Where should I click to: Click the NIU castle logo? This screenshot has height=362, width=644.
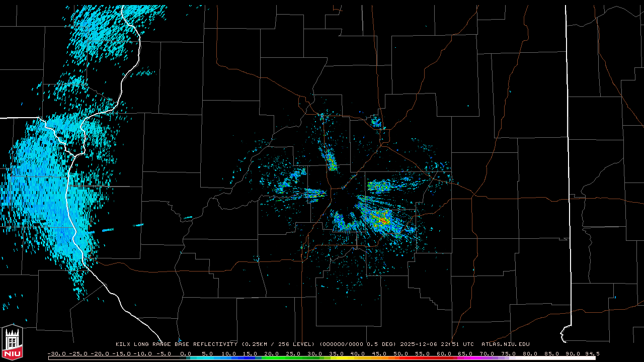coord(12,343)
